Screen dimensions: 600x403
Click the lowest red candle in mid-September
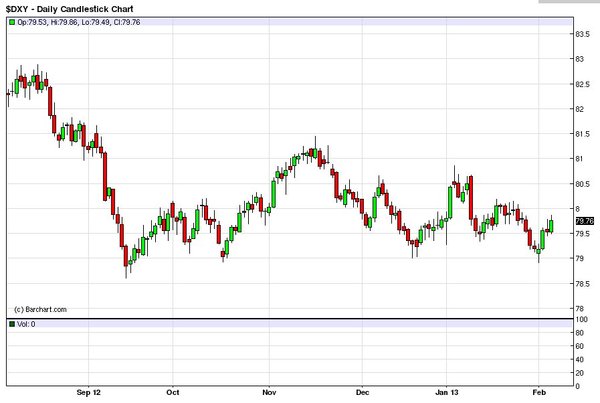(126, 260)
